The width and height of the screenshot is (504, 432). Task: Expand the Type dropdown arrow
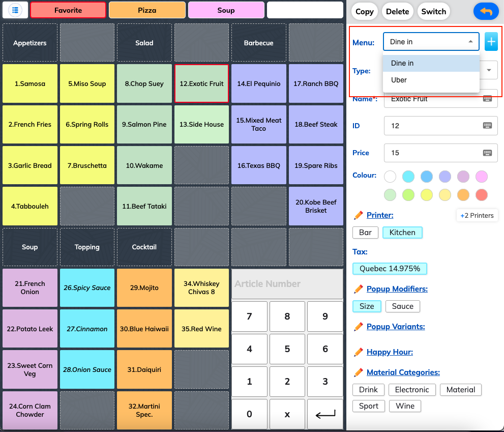(489, 70)
